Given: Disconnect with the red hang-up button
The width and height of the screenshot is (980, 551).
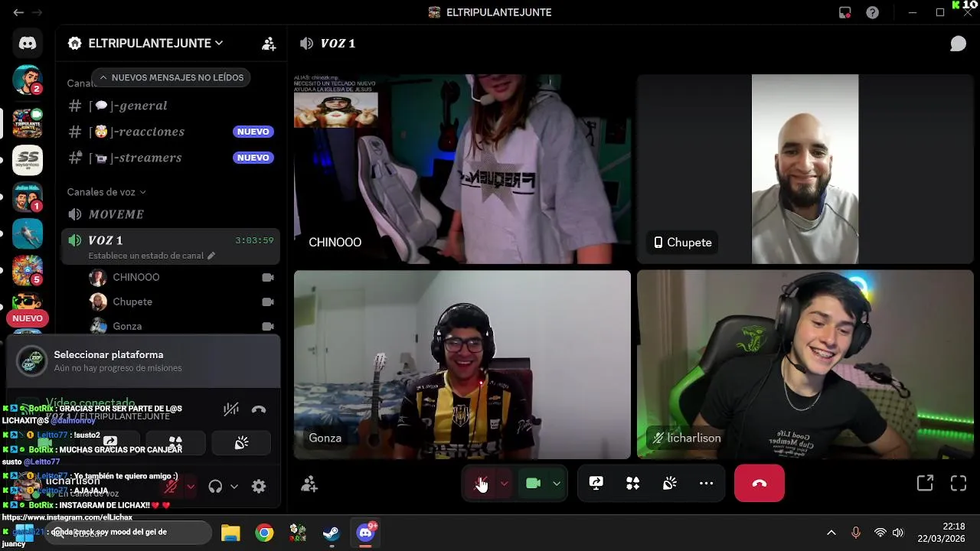Looking at the screenshot, I should point(759,484).
